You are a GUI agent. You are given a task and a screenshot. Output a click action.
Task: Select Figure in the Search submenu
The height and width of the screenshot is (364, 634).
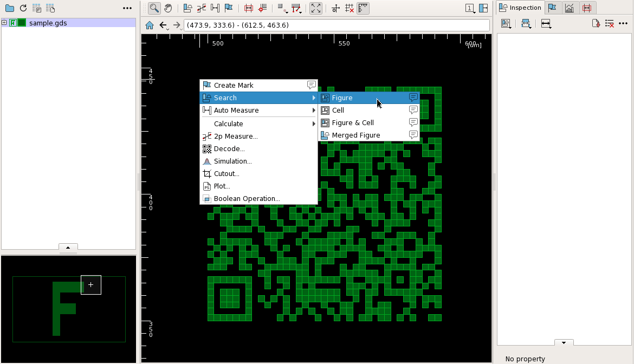point(369,97)
